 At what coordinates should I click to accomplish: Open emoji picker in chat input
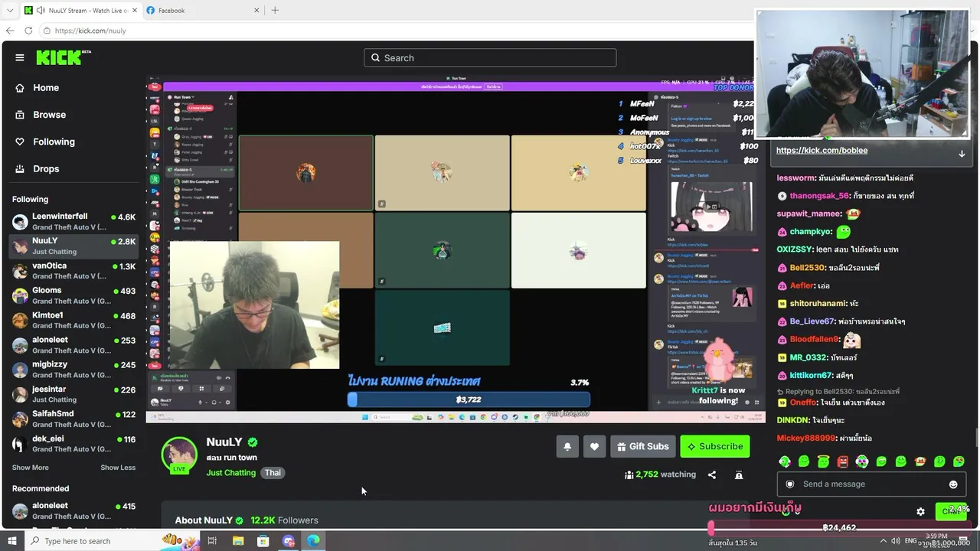click(953, 484)
